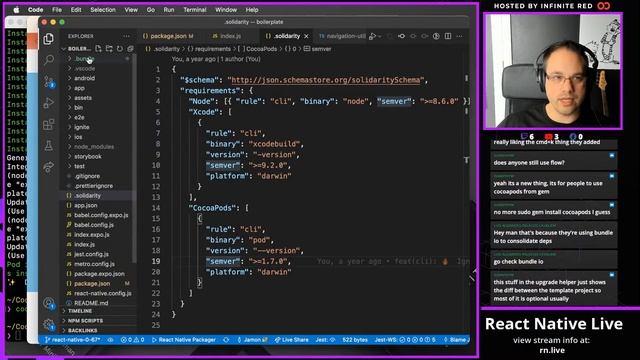Screen dimensions: 640x360
Task: Close the .solidarity editor tab
Action: click(307, 36)
